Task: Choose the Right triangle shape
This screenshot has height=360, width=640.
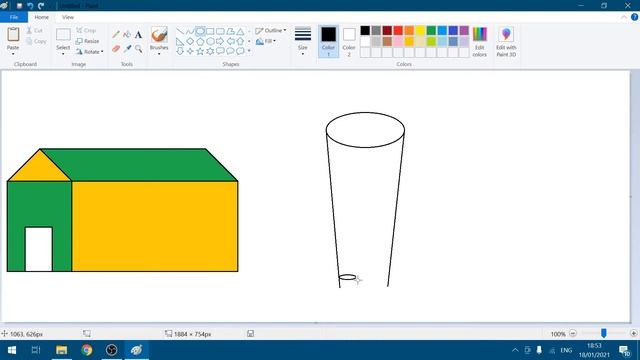Action: coord(180,41)
